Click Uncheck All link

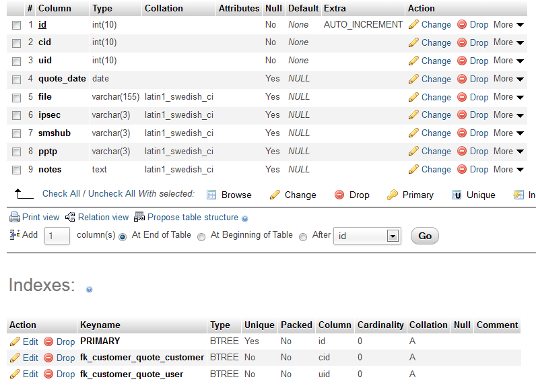[112, 193]
